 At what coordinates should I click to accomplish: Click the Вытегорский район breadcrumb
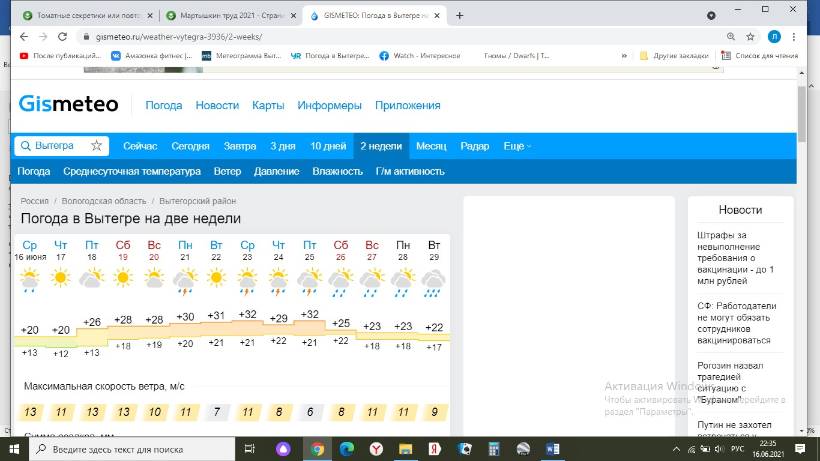tap(198, 201)
